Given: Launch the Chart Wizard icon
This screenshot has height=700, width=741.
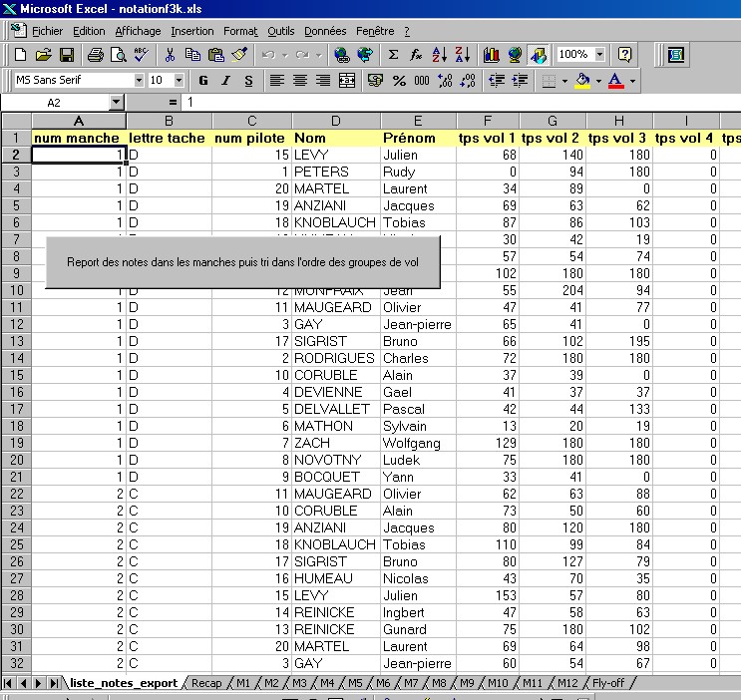Looking at the screenshot, I should [491, 55].
